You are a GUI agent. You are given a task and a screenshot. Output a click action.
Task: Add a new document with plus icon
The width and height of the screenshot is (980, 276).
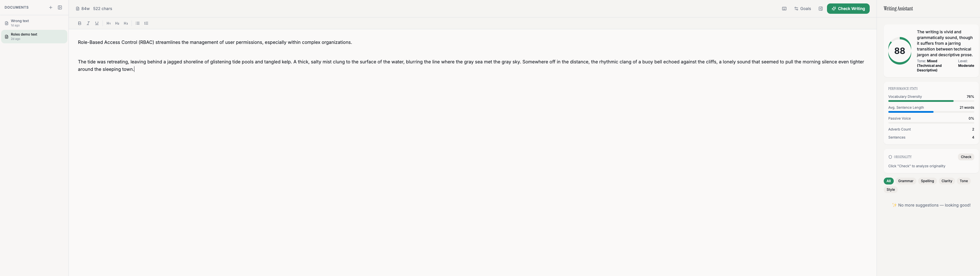click(51, 8)
